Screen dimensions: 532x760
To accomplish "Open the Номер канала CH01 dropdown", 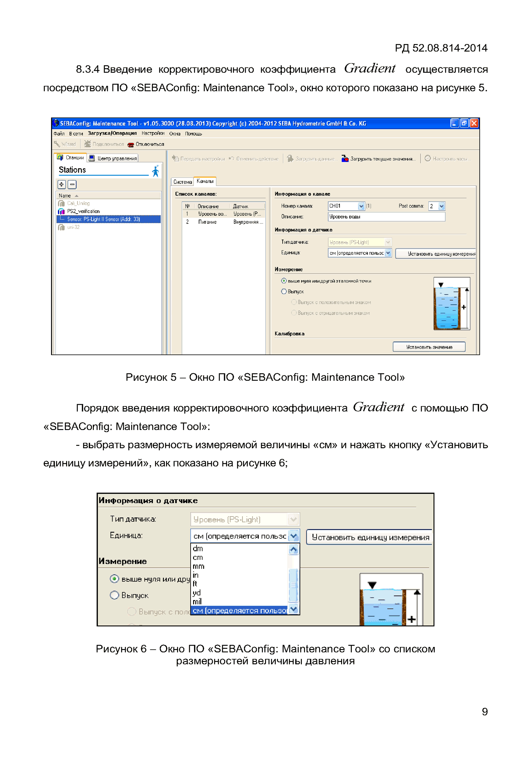I will click(x=361, y=206).
